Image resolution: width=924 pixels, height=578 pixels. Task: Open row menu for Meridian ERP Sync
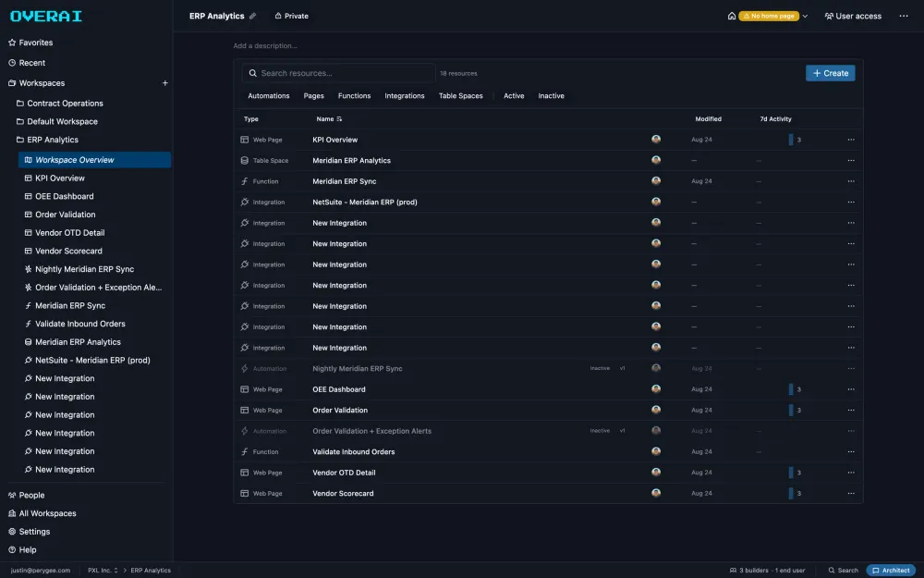tap(851, 181)
